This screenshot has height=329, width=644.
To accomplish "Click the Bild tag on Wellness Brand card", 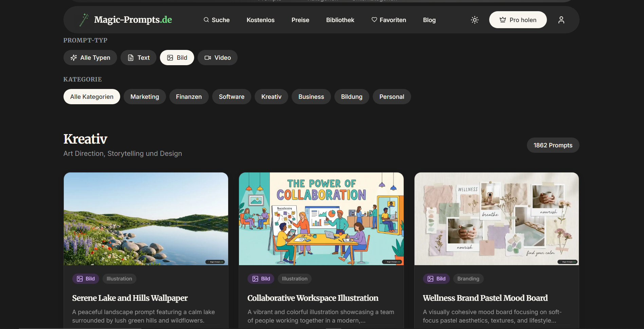I will (x=436, y=279).
